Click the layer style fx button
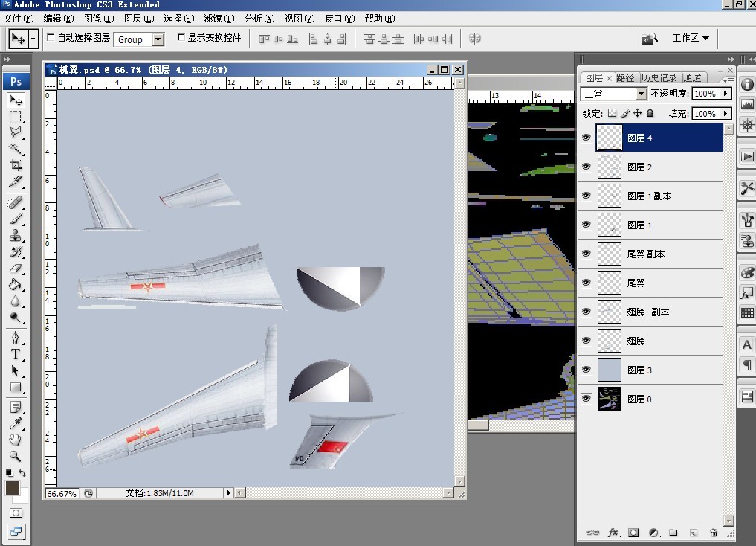 click(613, 533)
